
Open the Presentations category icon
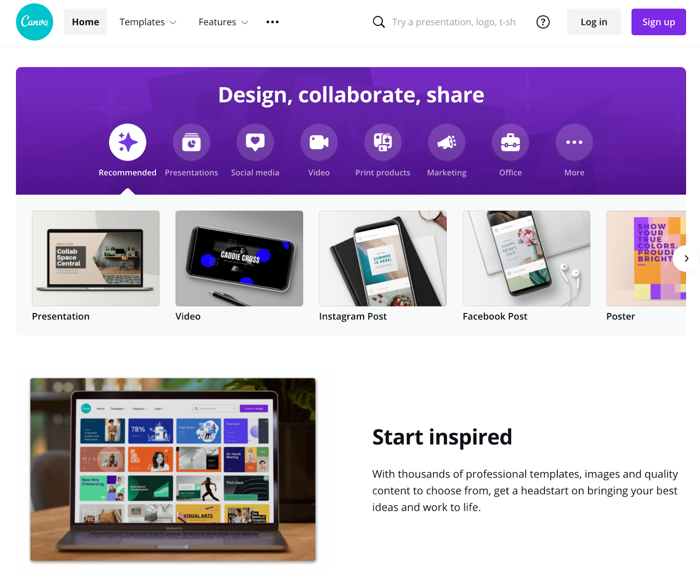[x=191, y=142]
